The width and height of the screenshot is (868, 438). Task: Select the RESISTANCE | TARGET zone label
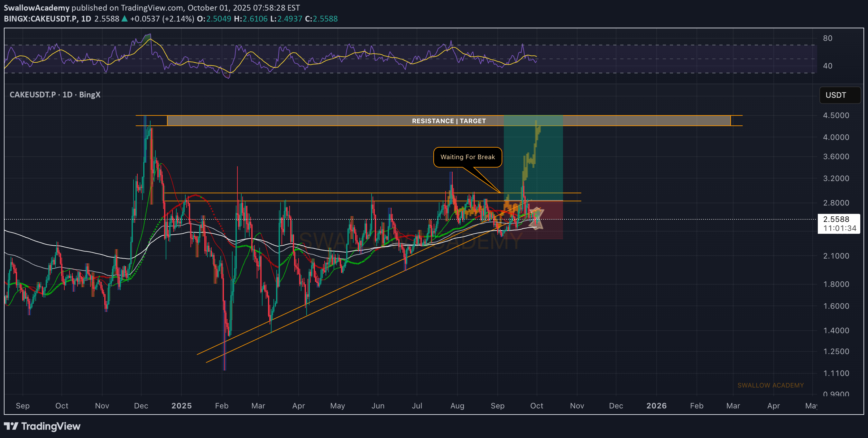pos(448,121)
